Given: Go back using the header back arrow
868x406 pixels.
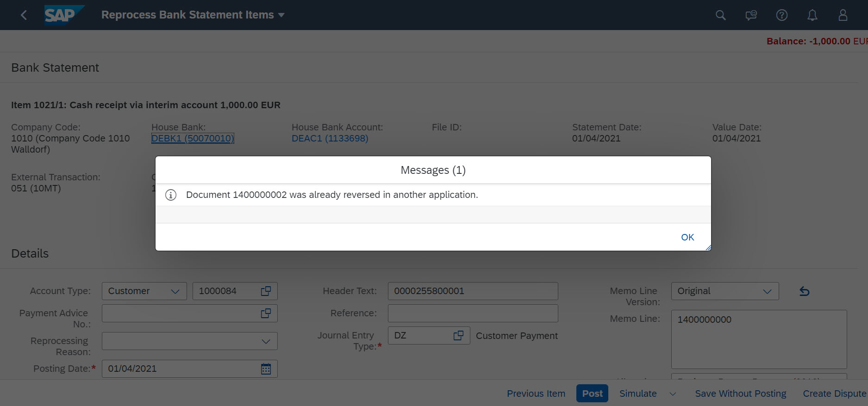Looking at the screenshot, I should (x=24, y=15).
